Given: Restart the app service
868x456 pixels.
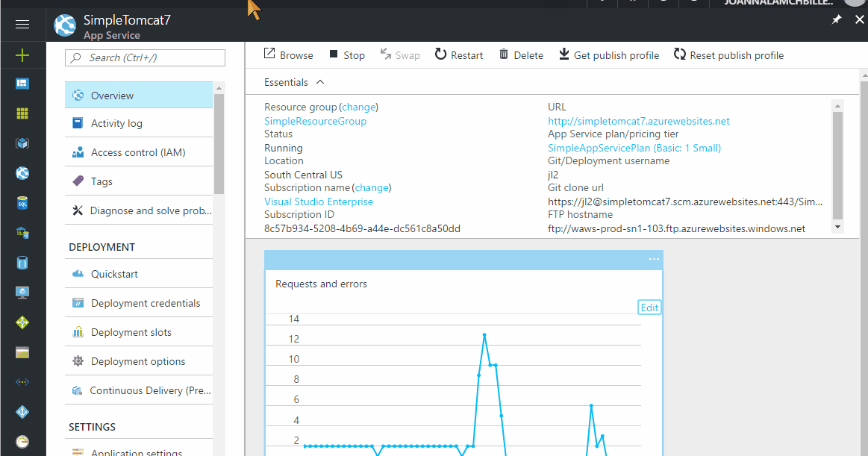Looking at the screenshot, I should pyautogui.click(x=458, y=54).
